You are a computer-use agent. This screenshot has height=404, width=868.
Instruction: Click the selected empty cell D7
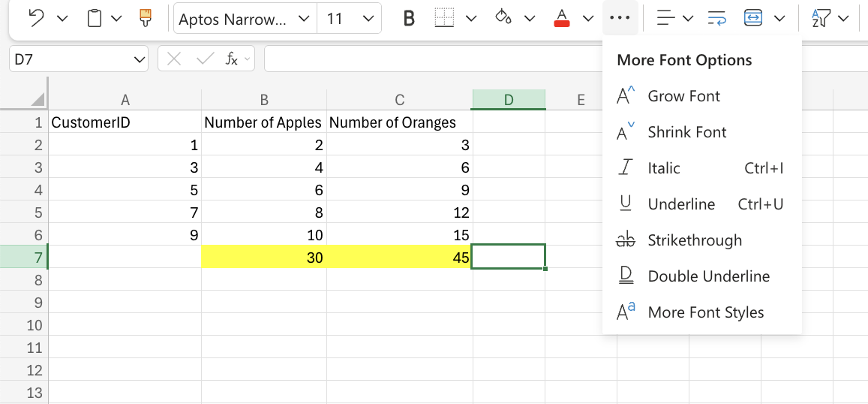point(509,257)
